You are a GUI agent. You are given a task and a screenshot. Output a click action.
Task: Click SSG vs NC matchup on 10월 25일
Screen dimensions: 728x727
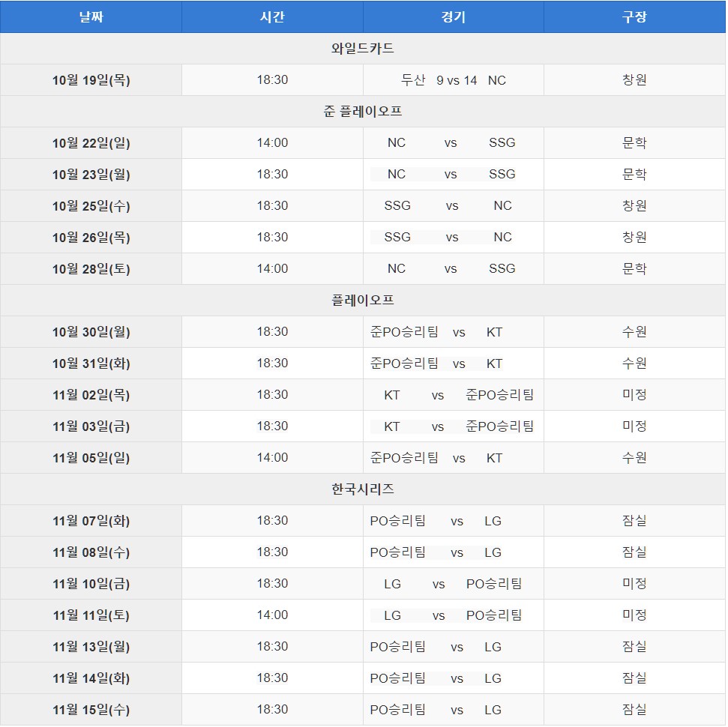pos(448,205)
